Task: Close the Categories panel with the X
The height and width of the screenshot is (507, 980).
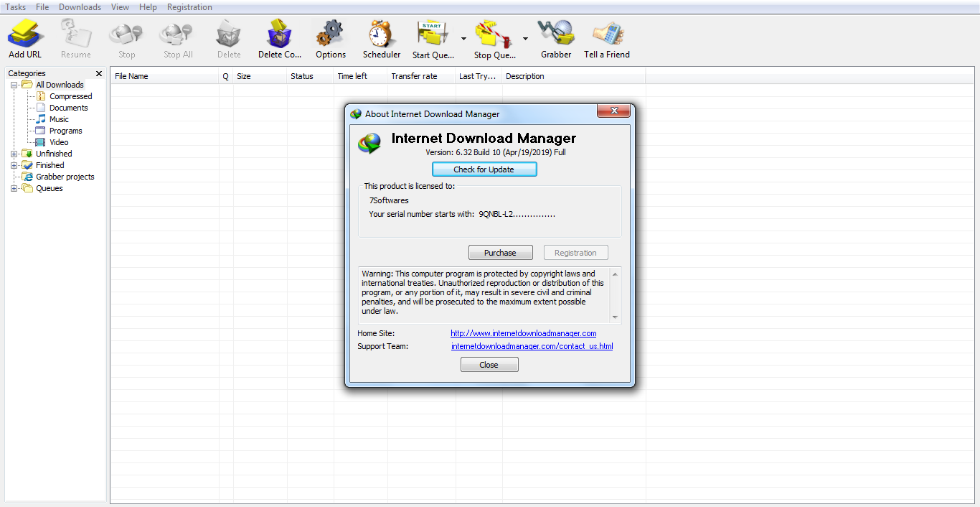Action: pyautogui.click(x=99, y=73)
